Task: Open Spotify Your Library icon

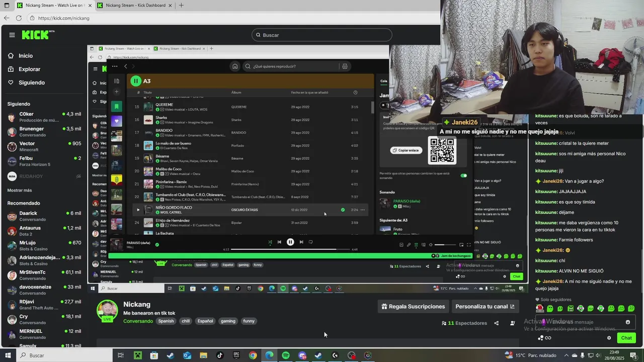Action: point(116,81)
